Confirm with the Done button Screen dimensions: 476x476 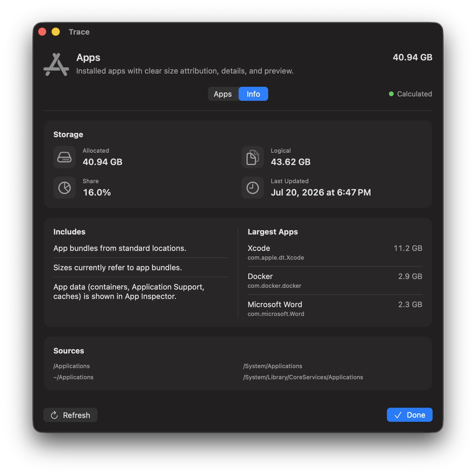[409, 415]
